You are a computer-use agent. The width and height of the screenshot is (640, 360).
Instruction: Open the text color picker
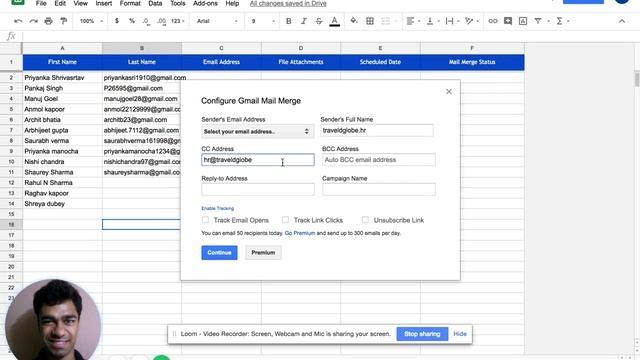pyautogui.click(x=334, y=21)
